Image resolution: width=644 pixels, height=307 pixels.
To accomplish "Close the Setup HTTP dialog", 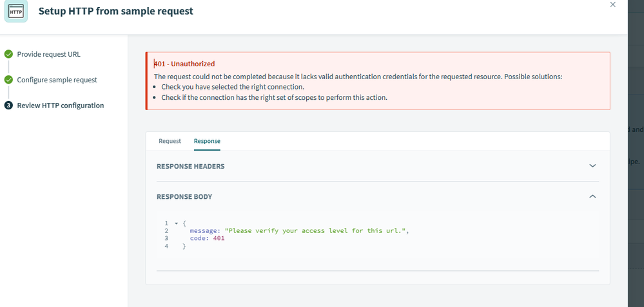I will click(x=612, y=5).
